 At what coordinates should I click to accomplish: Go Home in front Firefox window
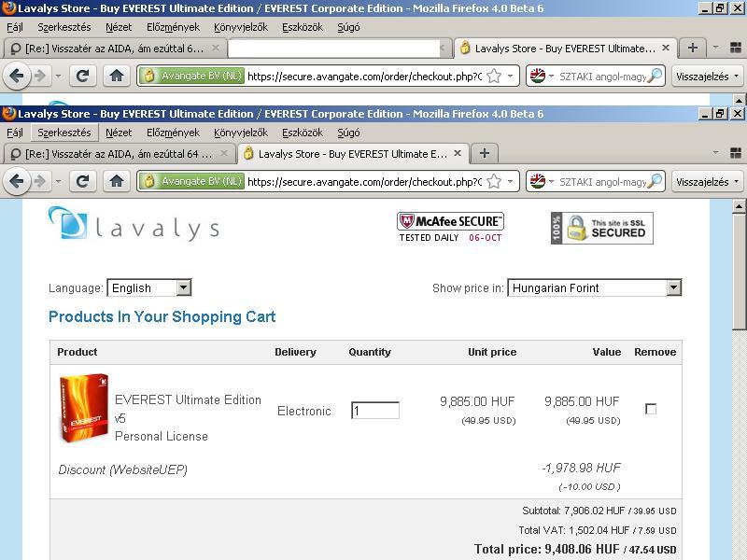[x=116, y=181]
